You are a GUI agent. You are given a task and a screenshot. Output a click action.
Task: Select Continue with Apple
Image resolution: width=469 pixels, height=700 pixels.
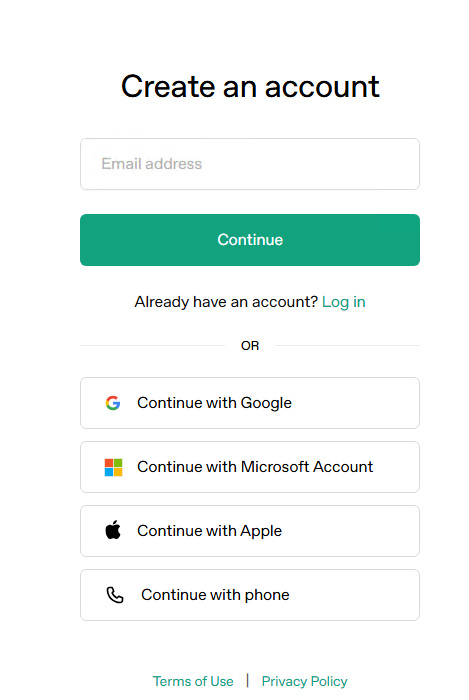(250, 531)
